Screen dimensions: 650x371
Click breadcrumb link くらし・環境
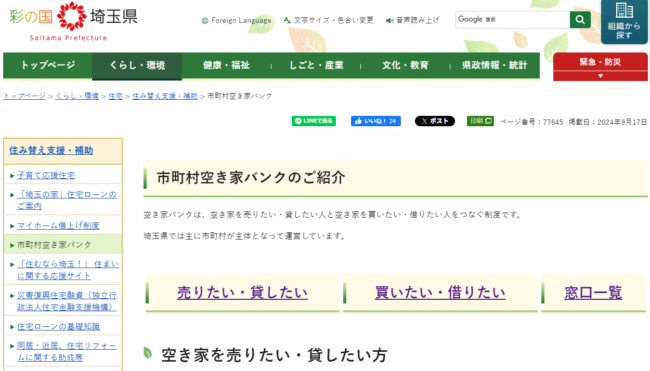coord(77,96)
